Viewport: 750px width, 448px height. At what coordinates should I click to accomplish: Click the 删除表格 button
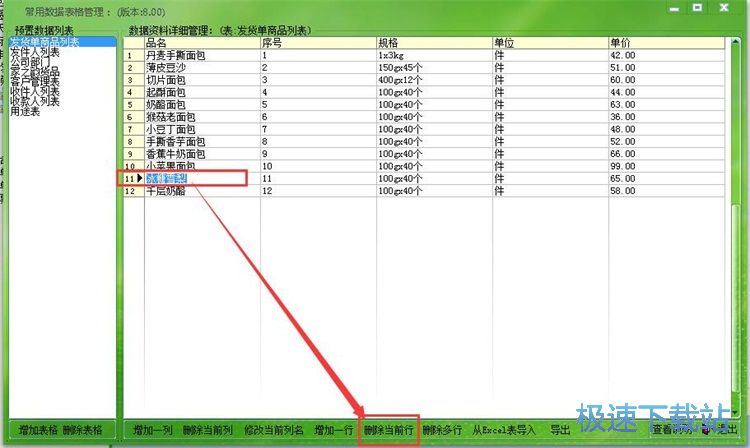(x=82, y=430)
